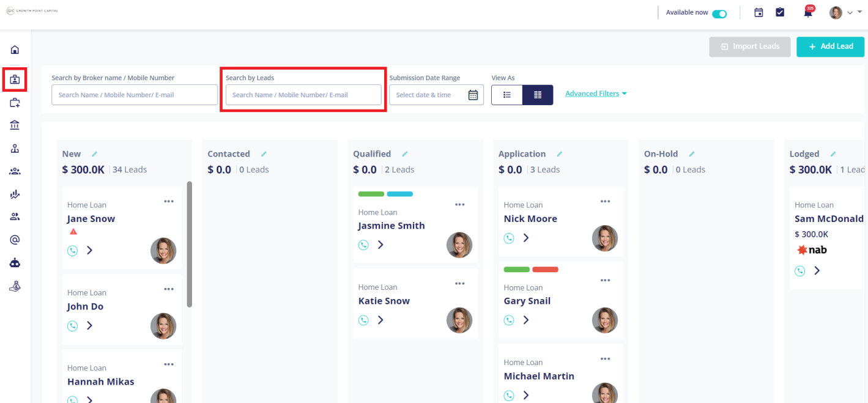Screen dimensions: 868x403
Task: Click the nab lender logo on Sam McDonald's card
Action: [x=812, y=250]
